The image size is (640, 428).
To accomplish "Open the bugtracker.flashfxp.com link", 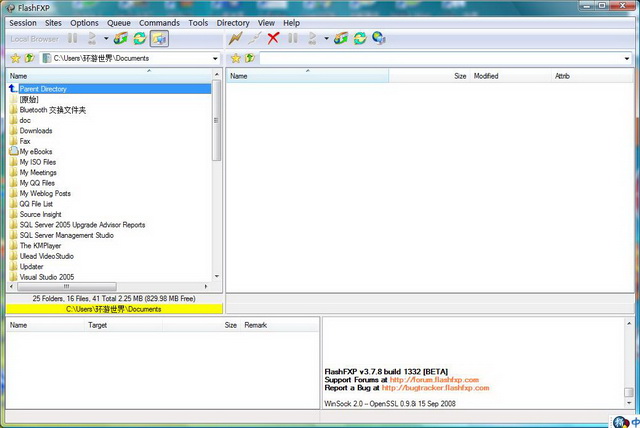I will [x=435, y=388].
